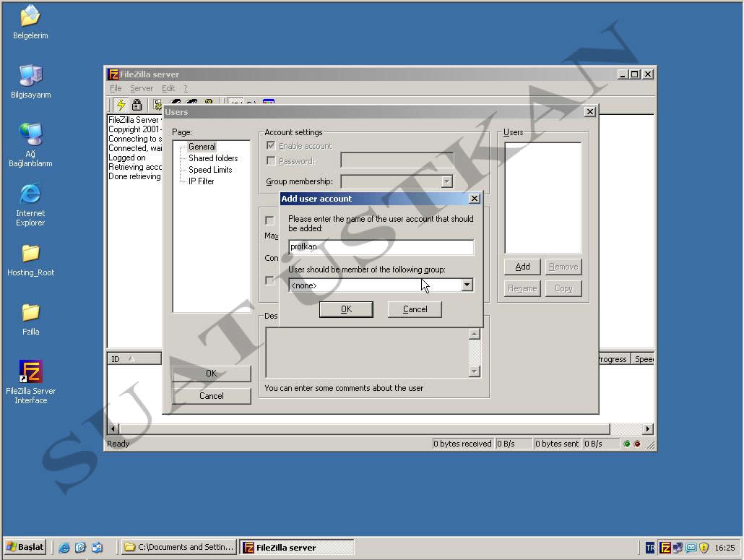
Task: Click the network computers tray icon
Action: (x=678, y=548)
